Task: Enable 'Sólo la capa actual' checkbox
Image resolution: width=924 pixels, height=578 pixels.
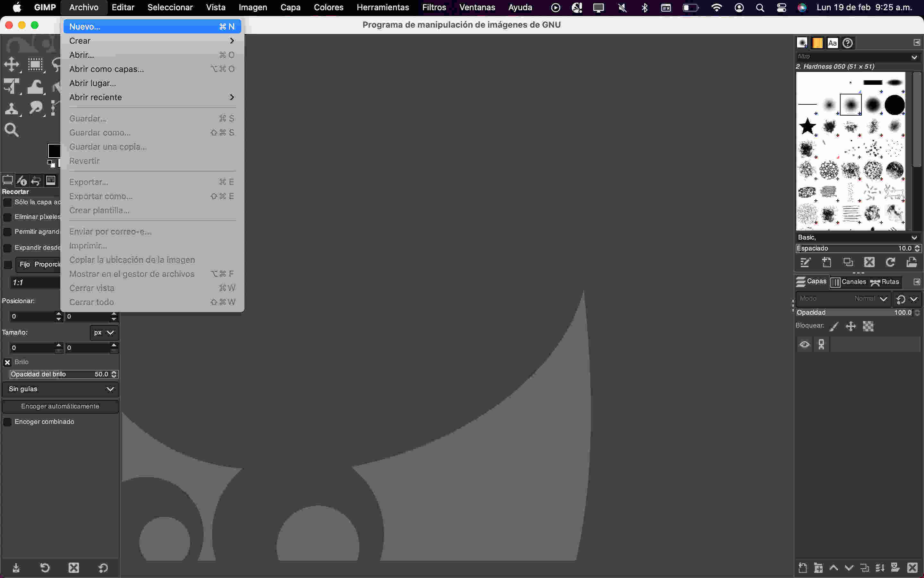Action: click(7, 202)
